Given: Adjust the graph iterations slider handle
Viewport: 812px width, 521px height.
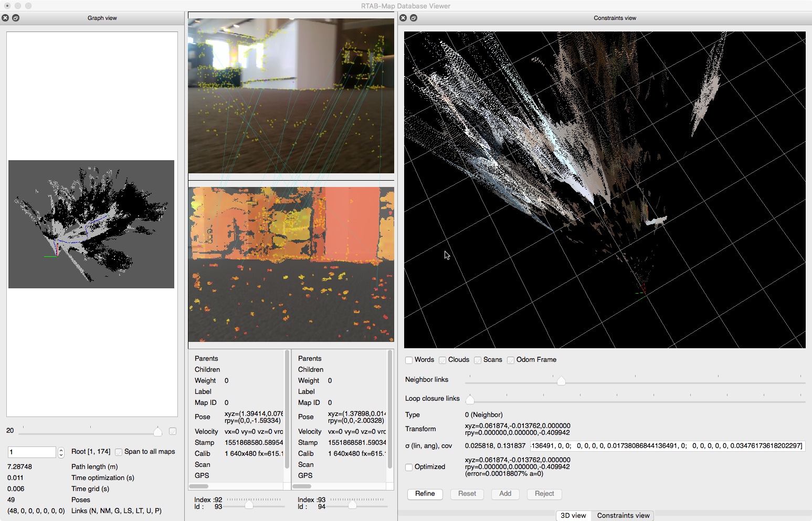Looking at the screenshot, I should pyautogui.click(x=157, y=432).
